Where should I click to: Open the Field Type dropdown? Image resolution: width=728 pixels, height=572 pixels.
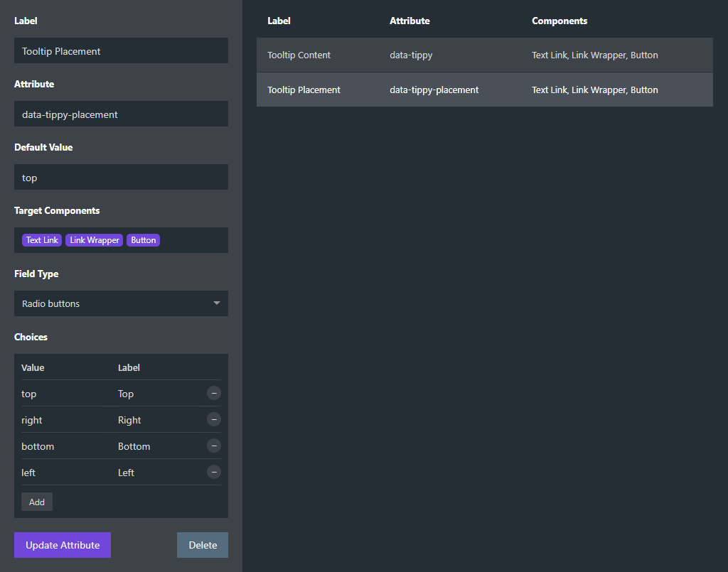(x=121, y=303)
